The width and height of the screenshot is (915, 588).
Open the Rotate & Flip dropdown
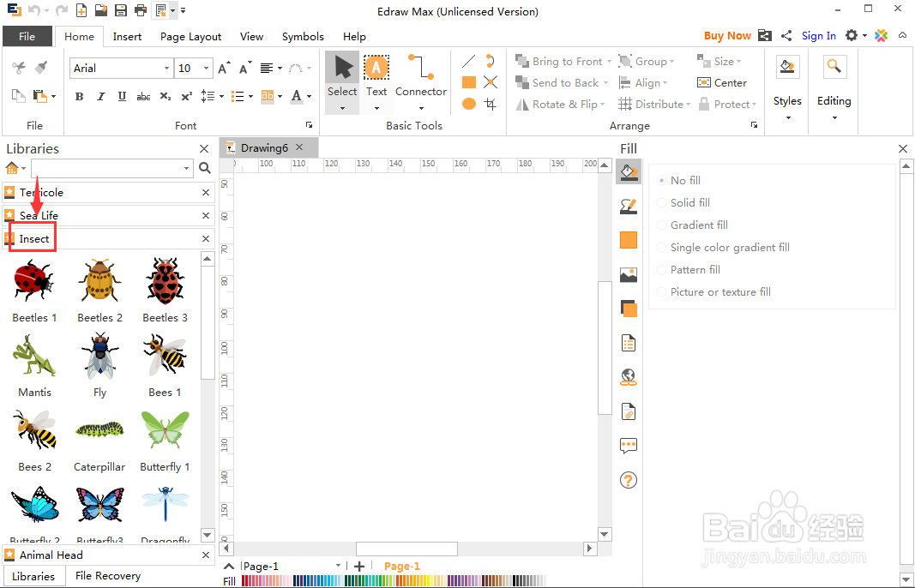click(603, 105)
